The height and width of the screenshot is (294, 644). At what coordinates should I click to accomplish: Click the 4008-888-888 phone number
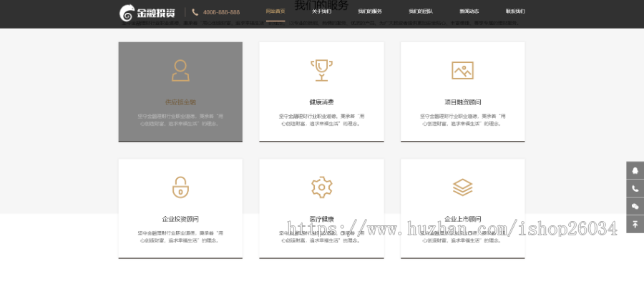click(x=221, y=12)
